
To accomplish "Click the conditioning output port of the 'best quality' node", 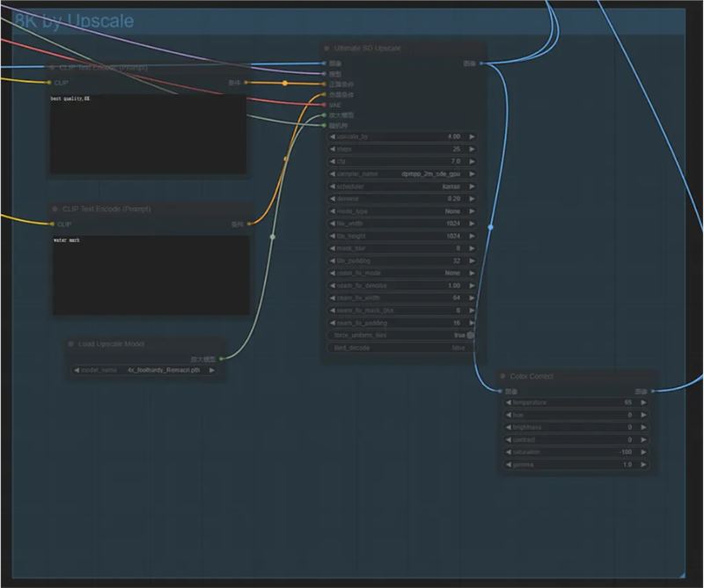I will [246, 82].
